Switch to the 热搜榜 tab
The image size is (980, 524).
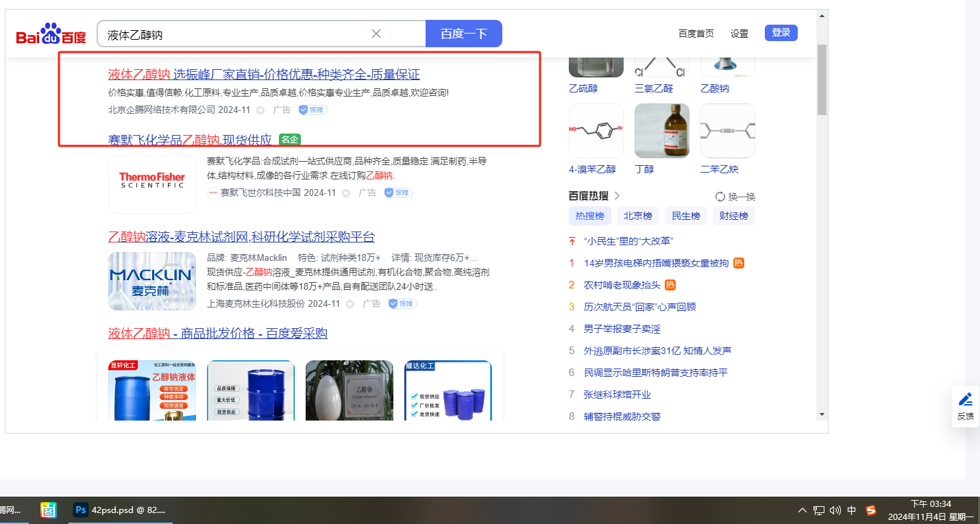[x=590, y=216]
